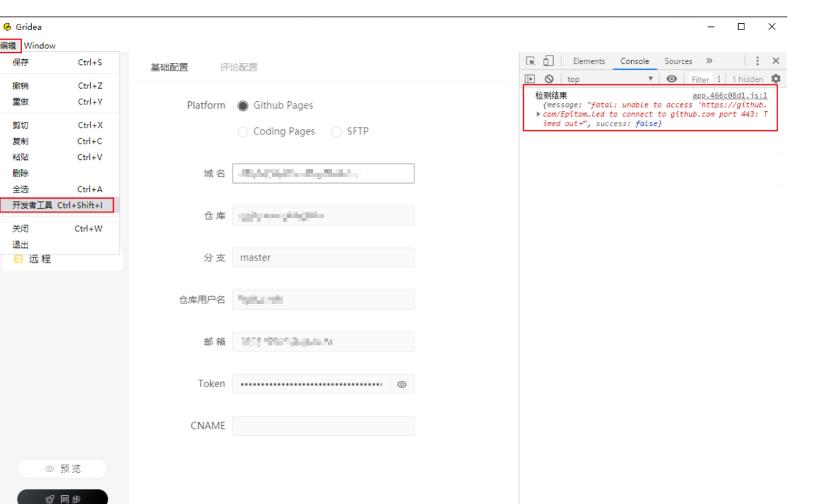Click the 仓库用户名 input field

click(323, 300)
